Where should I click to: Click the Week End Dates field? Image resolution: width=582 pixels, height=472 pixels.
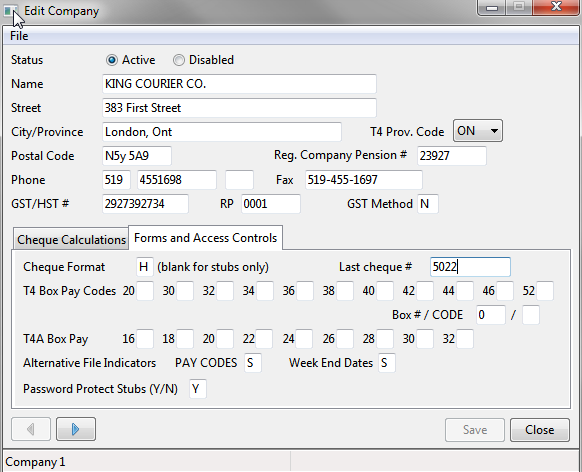click(x=387, y=363)
